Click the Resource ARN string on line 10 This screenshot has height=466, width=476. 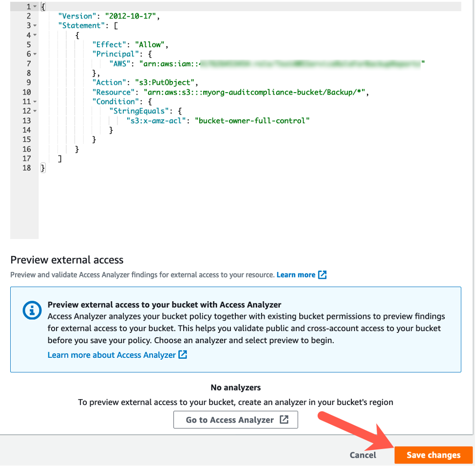tap(254, 92)
